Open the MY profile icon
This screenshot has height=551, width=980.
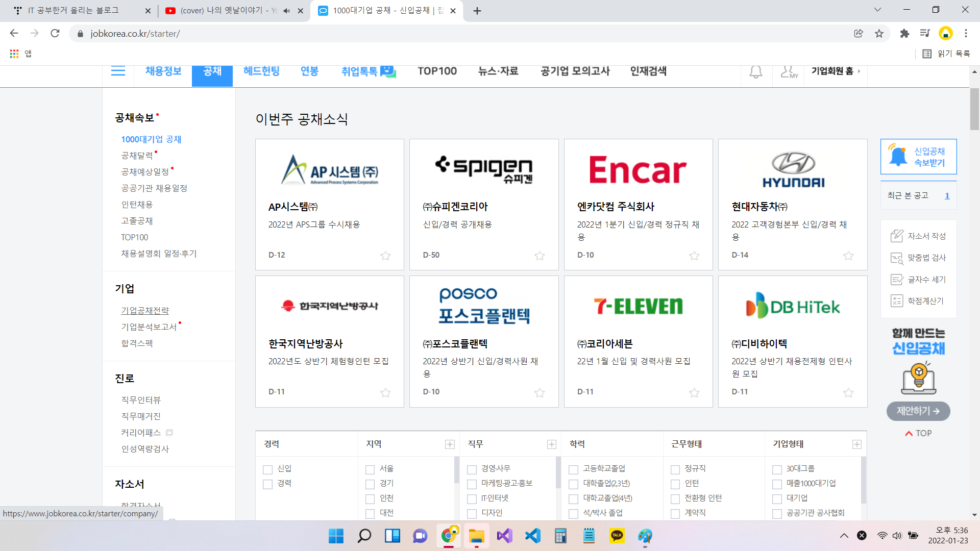[789, 72]
